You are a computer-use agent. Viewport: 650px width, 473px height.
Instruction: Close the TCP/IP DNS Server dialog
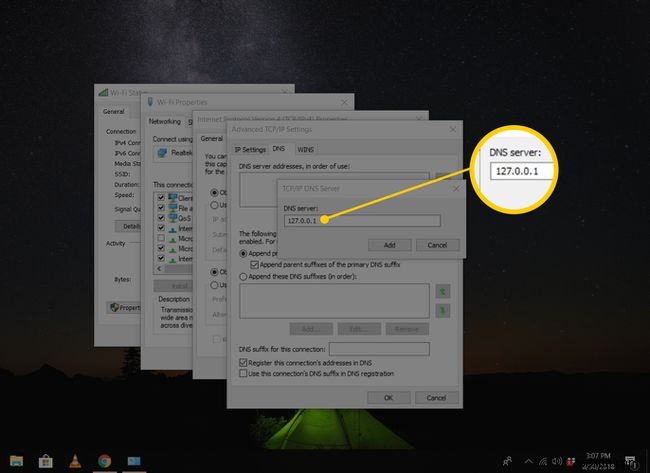[456, 189]
